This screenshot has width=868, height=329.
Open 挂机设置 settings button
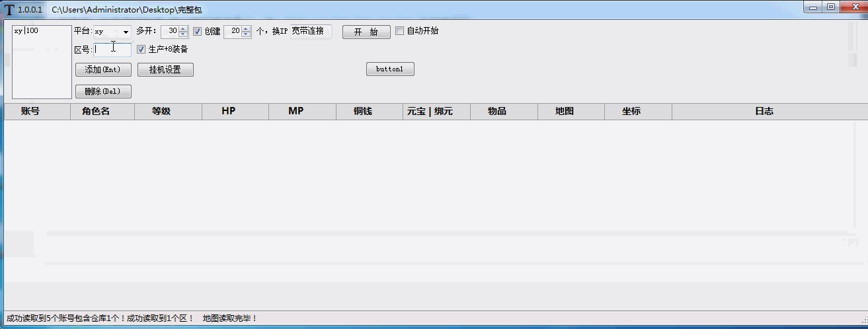click(x=165, y=69)
